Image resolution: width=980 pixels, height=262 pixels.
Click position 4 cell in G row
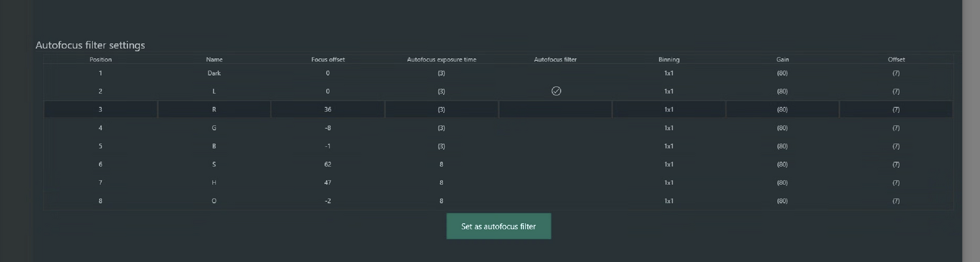pyautogui.click(x=101, y=127)
